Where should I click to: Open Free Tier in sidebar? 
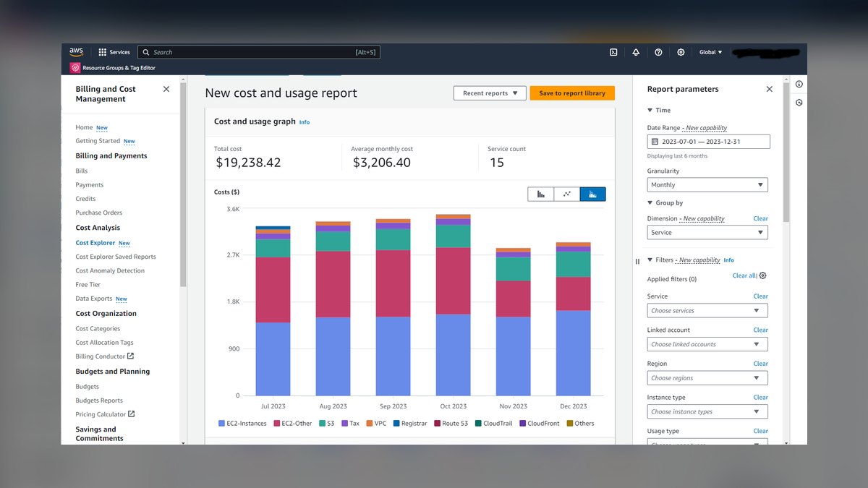(88, 285)
